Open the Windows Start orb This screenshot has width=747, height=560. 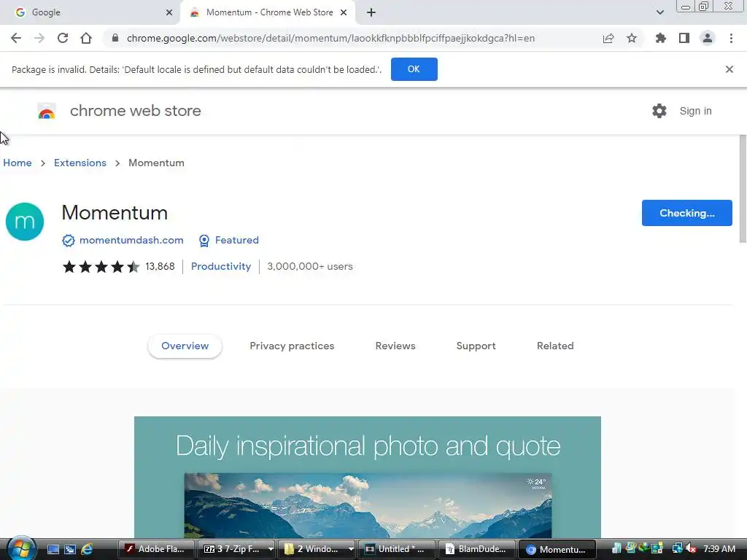coord(21,548)
